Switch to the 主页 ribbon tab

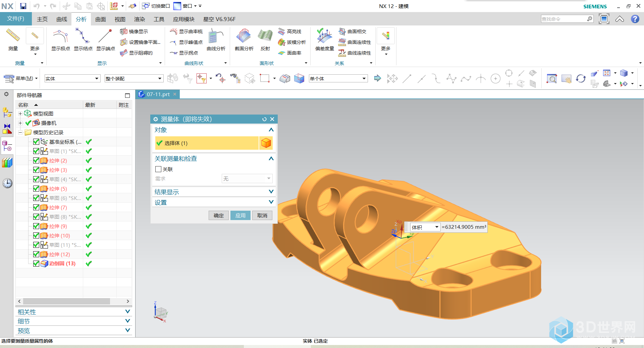coord(42,19)
